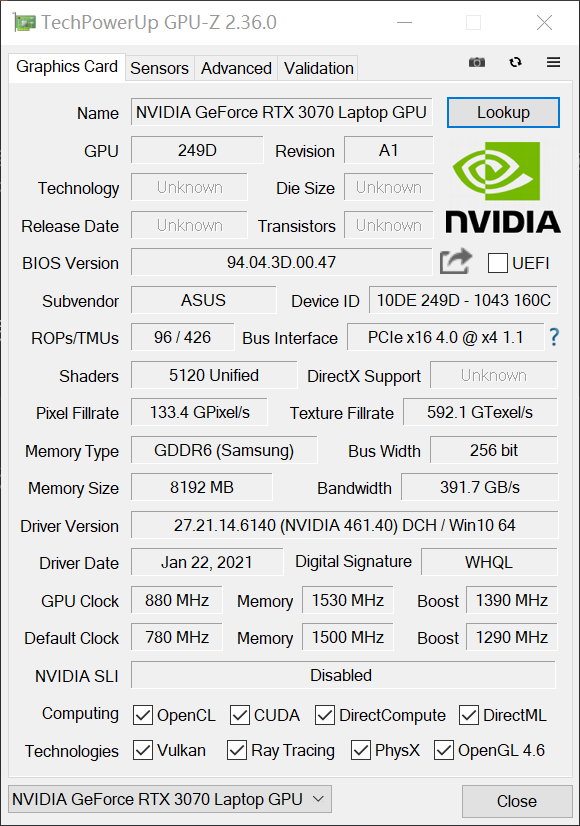This screenshot has height=826, width=580.
Task: Open the Advanced tab
Action: tap(236, 68)
